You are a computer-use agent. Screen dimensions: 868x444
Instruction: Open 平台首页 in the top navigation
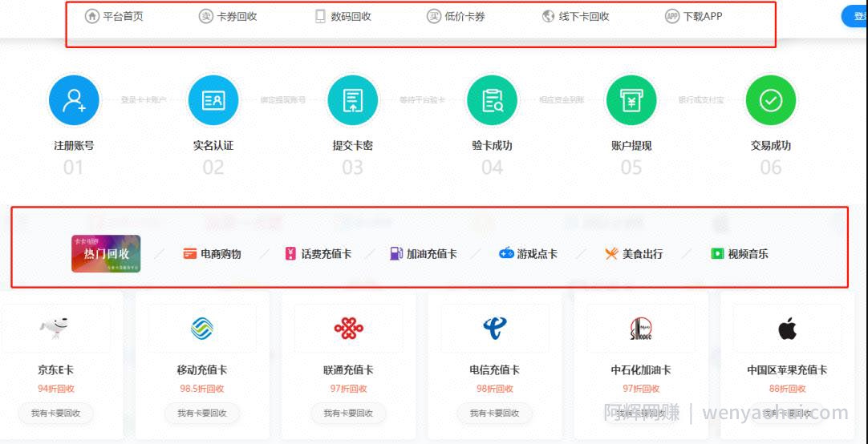click(123, 17)
